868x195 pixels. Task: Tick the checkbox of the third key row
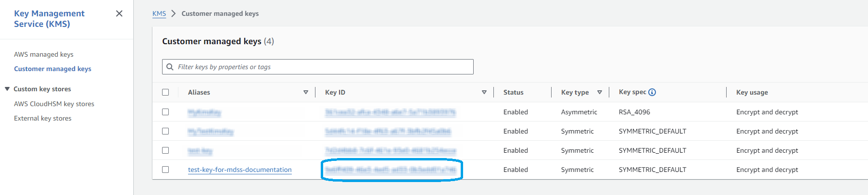(165, 150)
